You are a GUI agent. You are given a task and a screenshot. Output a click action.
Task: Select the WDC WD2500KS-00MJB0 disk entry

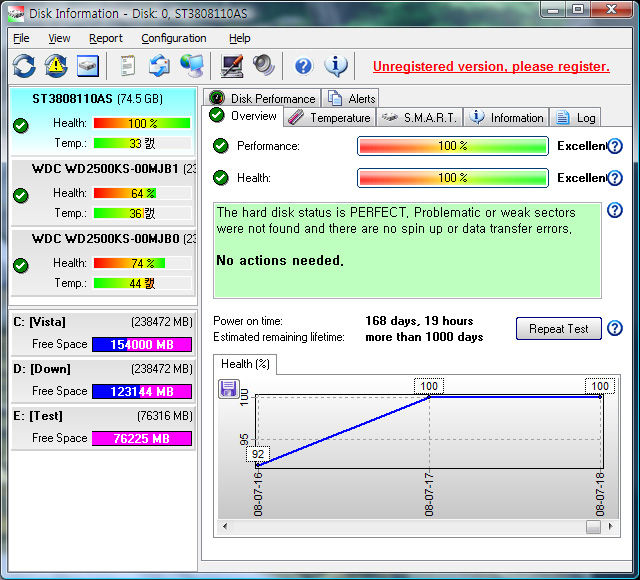[x=103, y=262]
